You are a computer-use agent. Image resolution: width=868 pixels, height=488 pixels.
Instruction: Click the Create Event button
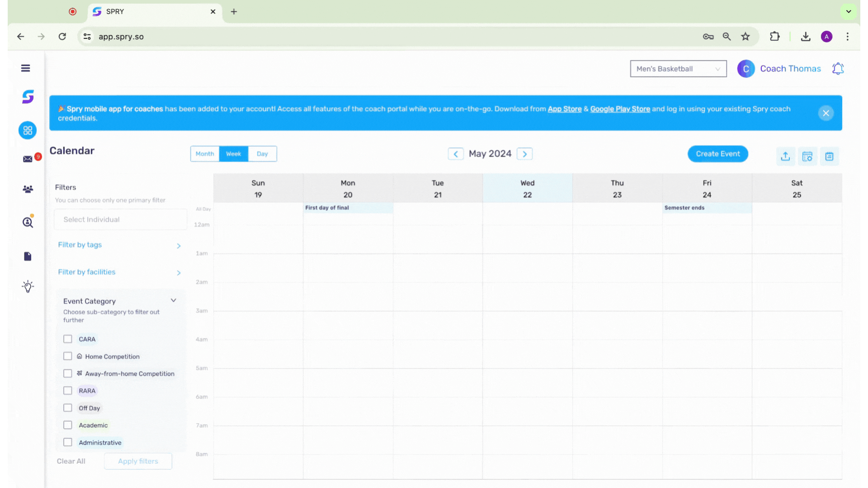(717, 154)
